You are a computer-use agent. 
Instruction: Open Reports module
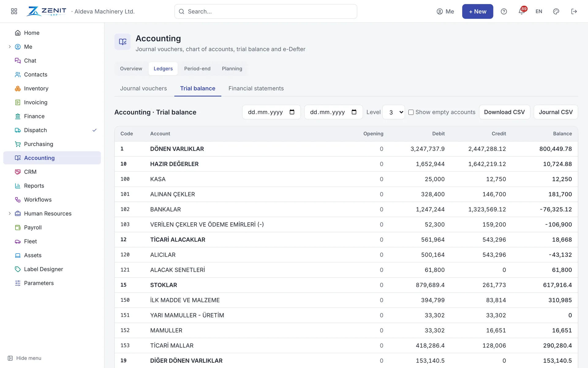coord(52,186)
